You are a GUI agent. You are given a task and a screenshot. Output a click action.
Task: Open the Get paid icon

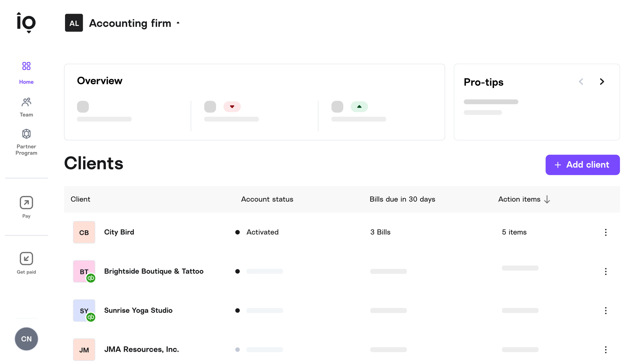[x=26, y=259]
